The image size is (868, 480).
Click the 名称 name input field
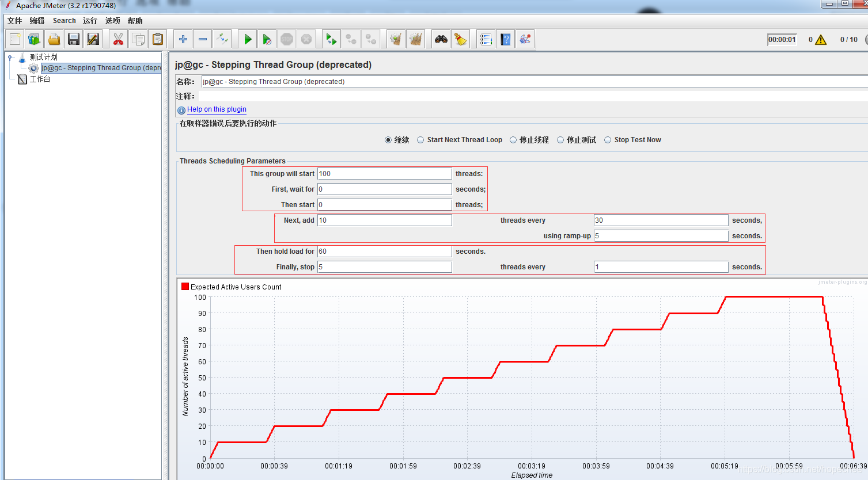pyautogui.click(x=535, y=82)
